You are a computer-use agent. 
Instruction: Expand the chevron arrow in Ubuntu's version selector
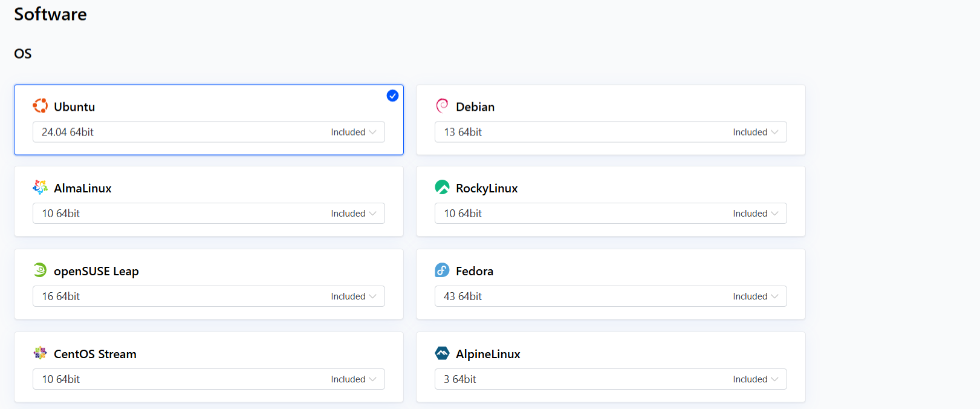coord(372,132)
